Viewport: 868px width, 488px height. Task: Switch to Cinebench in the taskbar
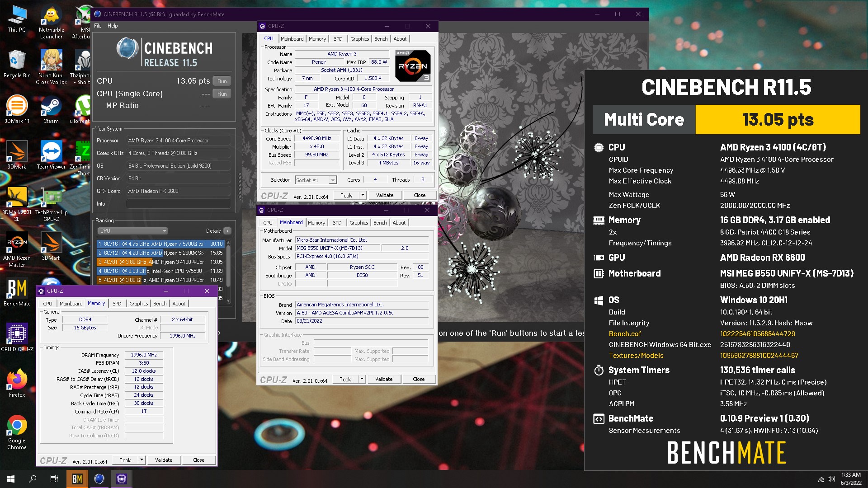[99, 479]
